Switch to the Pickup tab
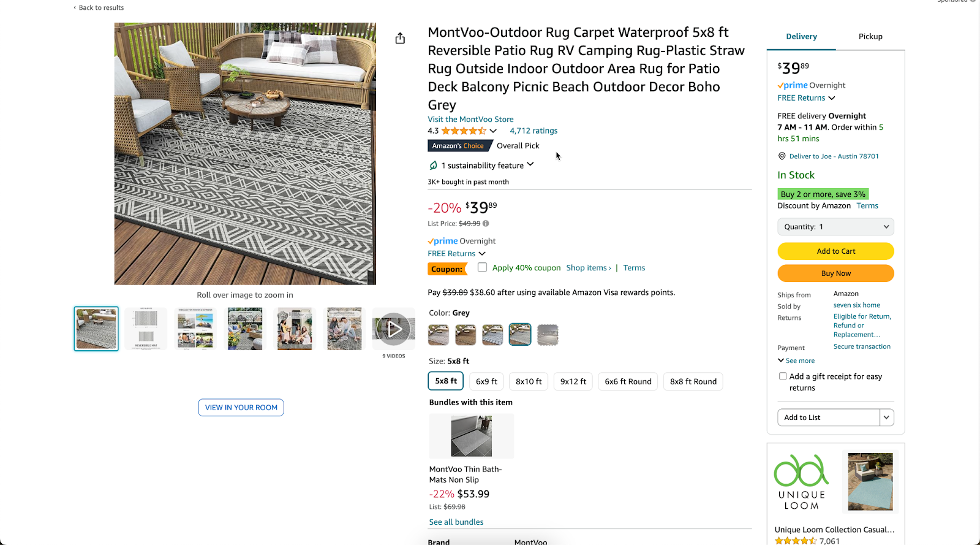This screenshot has height=545, width=980. [870, 36]
